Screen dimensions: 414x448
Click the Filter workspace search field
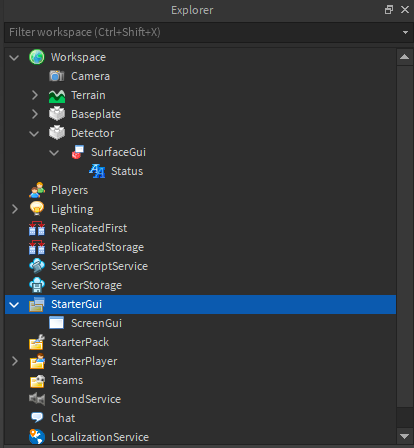coord(202,32)
